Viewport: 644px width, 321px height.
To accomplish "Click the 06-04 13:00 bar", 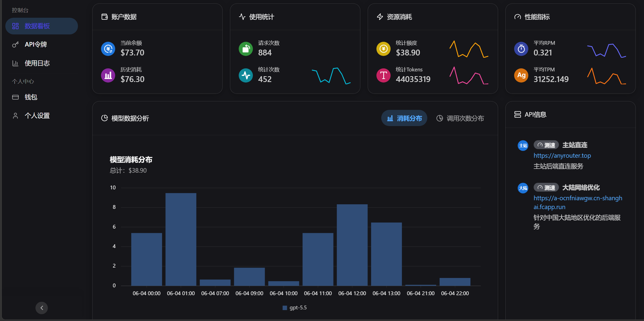I will (x=386, y=254).
